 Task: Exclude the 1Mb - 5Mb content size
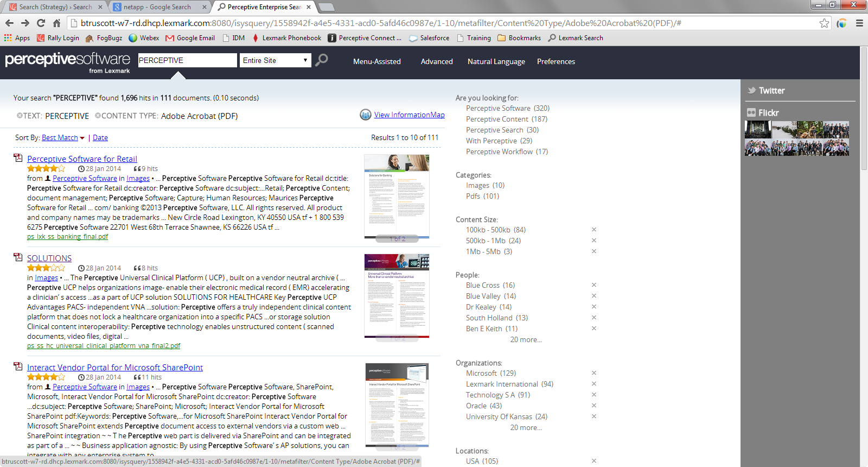pos(594,251)
